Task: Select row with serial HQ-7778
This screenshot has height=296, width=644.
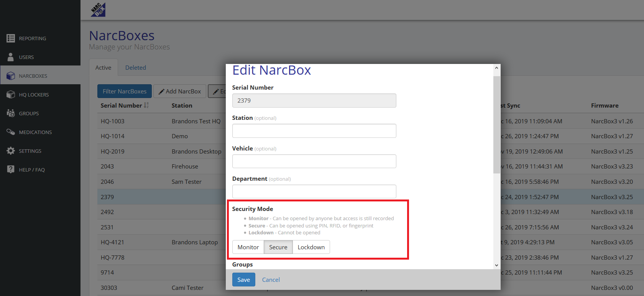Action: pyautogui.click(x=112, y=257)
